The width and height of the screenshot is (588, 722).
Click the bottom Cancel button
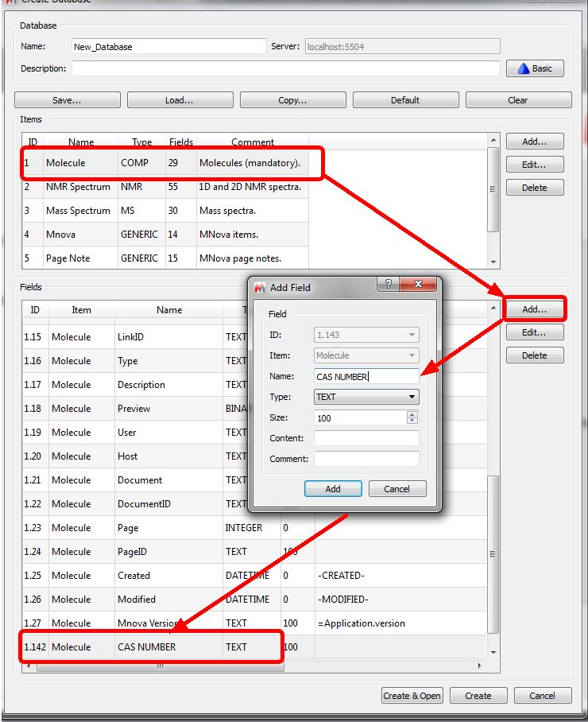[x=543, y=696]
